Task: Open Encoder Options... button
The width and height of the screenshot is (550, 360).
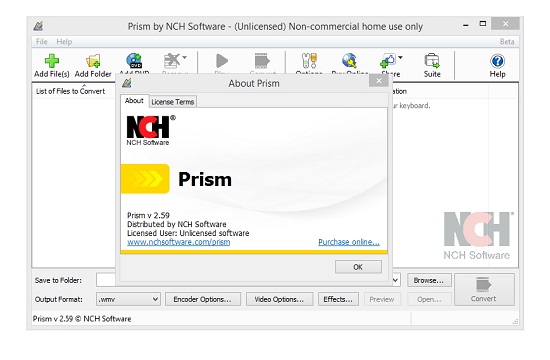Action: 203,299
